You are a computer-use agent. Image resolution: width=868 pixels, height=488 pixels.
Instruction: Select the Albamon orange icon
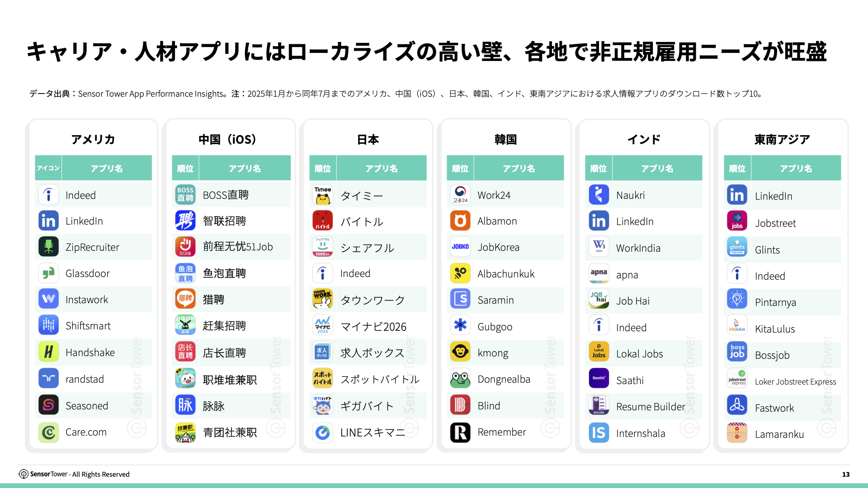tap(460, 221)
